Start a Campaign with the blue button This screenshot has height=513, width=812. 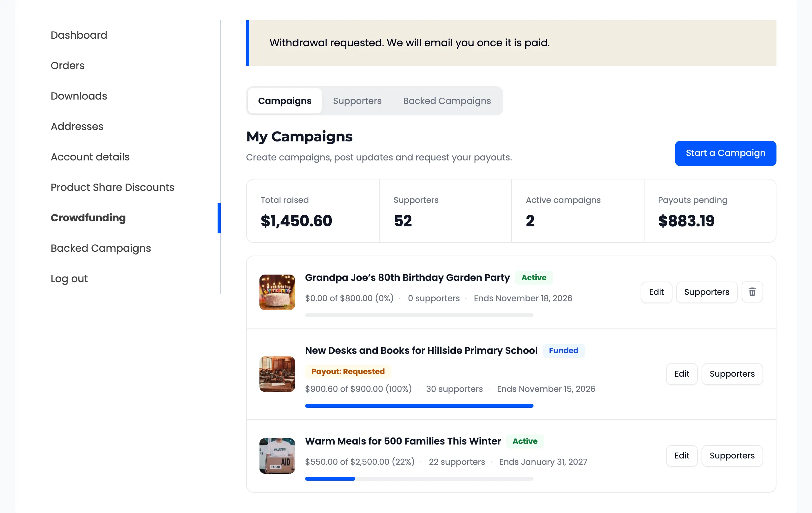point(725,153)
